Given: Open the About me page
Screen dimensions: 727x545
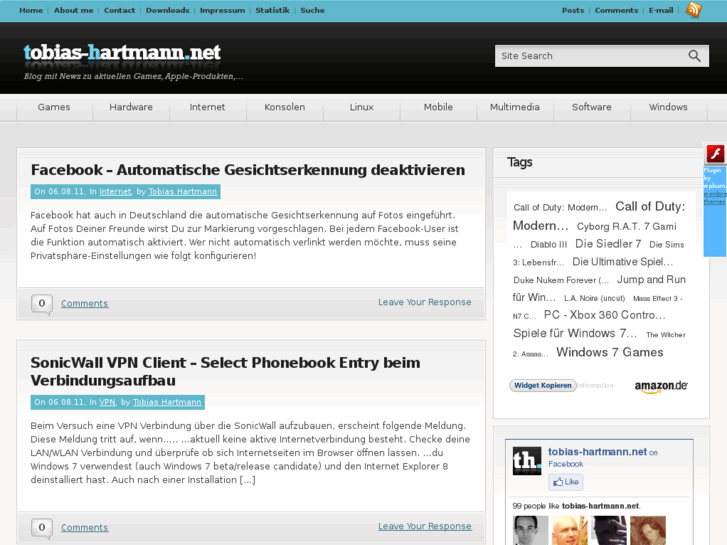Looking at the screenshot, I should point(73,10).
